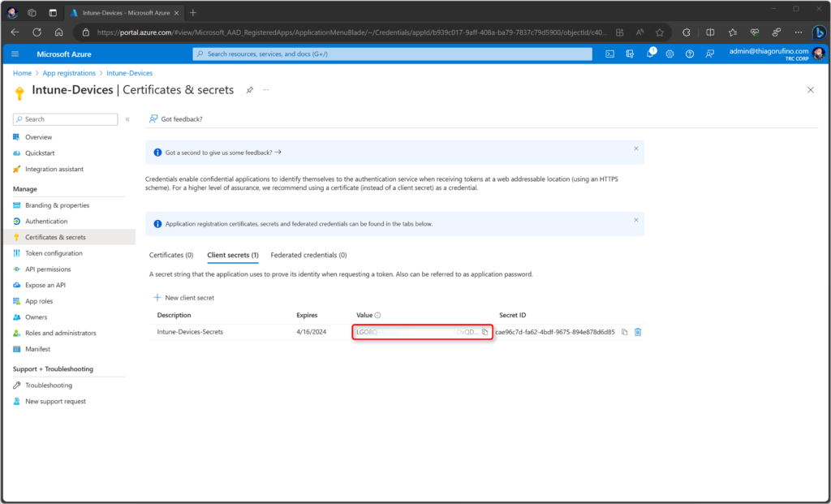Copy the secret Value with its copy icon
This screenshot has width=831, height=504.
pos(484,331)
